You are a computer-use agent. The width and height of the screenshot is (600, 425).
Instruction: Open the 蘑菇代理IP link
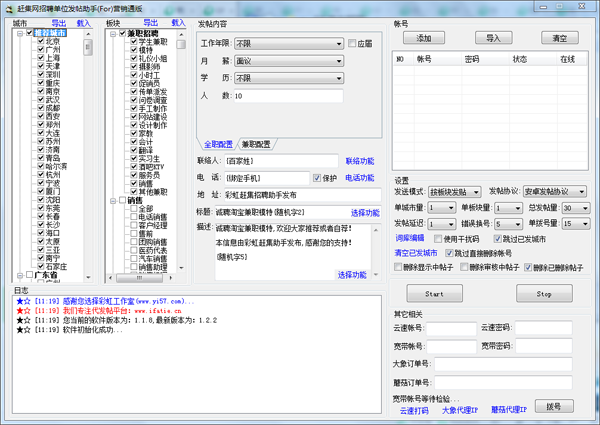pos(509,410)
